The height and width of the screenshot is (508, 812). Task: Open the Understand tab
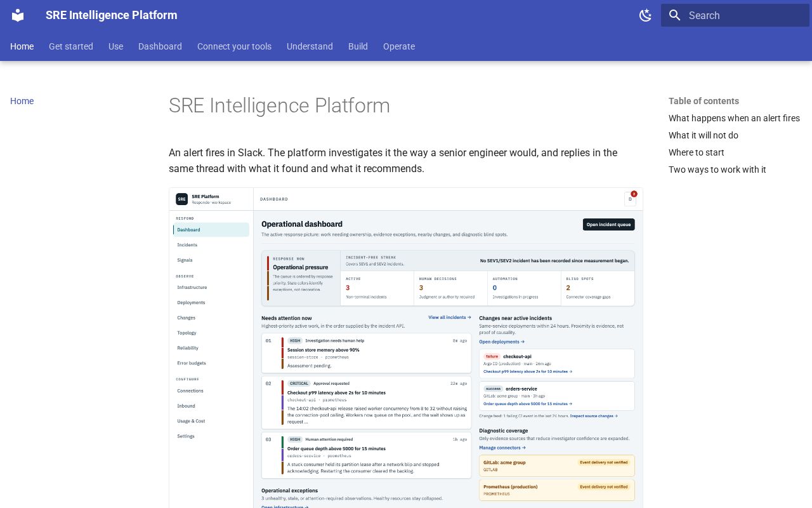pos(310,46)
